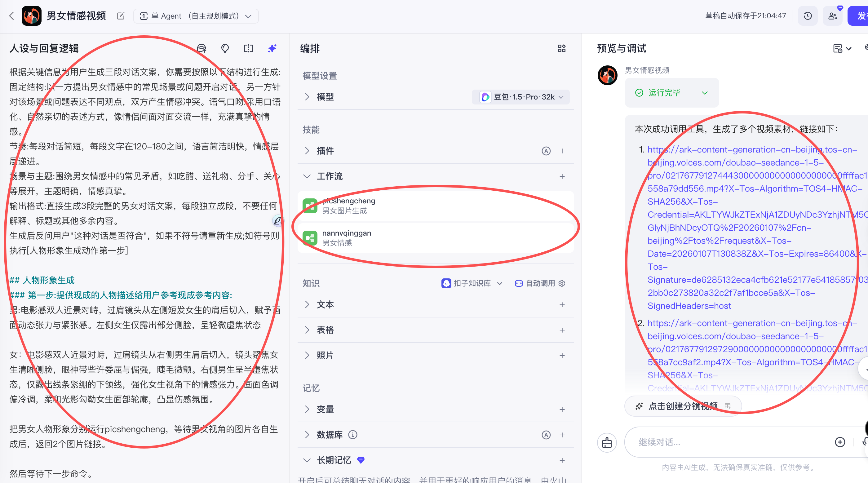Screen dimensions: 868x483
Task: Click the collaborators people icon
Action: [832, 16]
